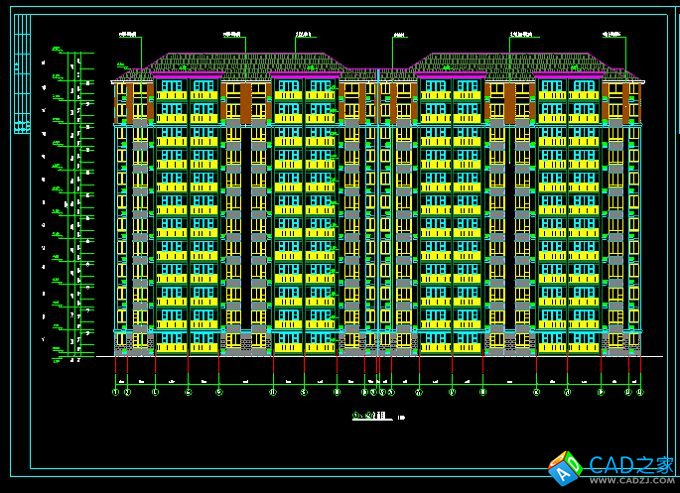Image resolution: width=680 pixels, height=493 pixels.
Task: Click the rightmost annotation label above roof
Action: pyautogui.click(x=610, y=35)
